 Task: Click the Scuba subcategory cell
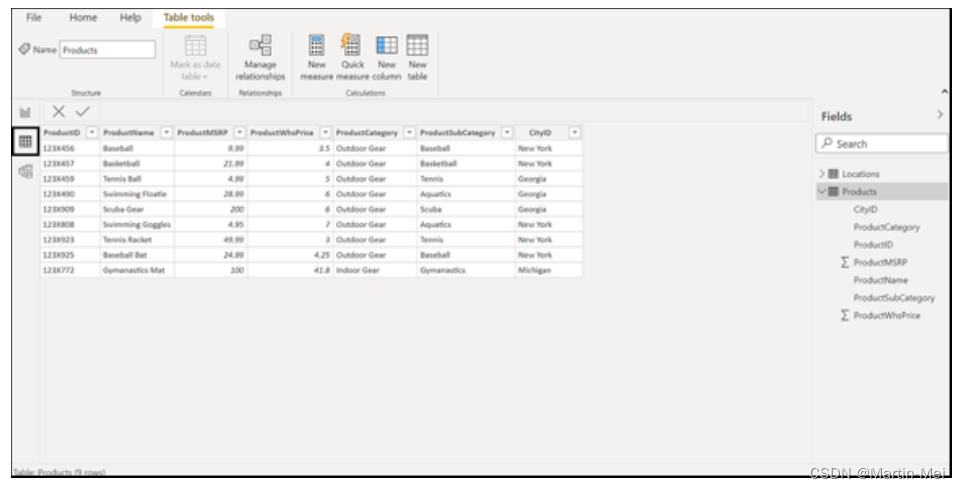[466, 209]
